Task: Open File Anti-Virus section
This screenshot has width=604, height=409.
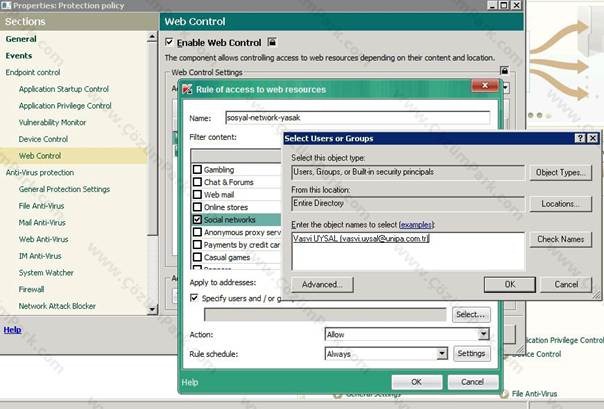Action: click(41, 206)
